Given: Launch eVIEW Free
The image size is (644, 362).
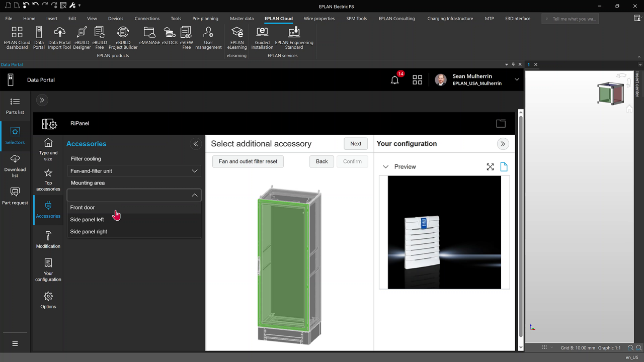Looking at the screenshot, I should pos(186,38).
